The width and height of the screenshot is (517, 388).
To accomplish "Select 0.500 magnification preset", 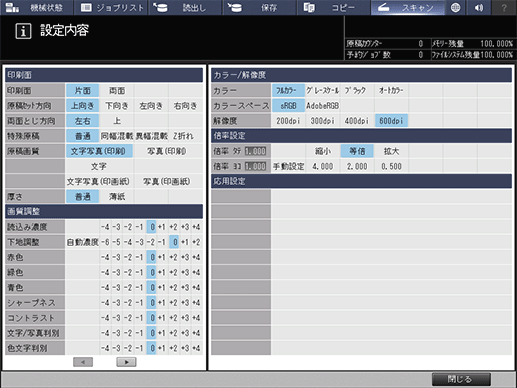I will (x=391, y=166).
